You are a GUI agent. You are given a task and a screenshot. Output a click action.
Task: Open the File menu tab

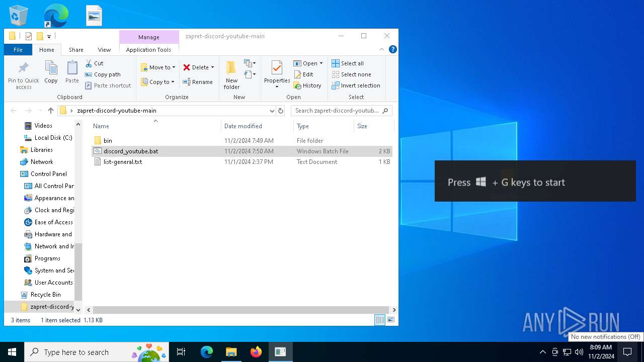(18, 50)
